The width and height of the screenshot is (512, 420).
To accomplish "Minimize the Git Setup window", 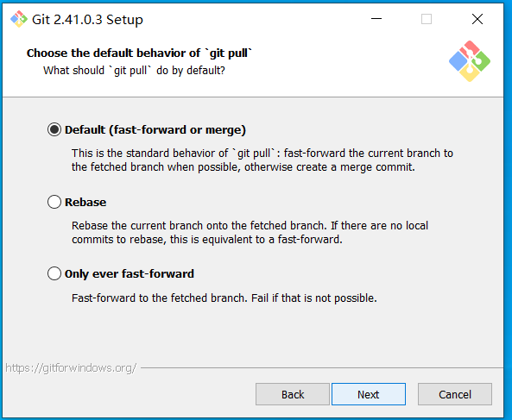I will click(376, 19).
